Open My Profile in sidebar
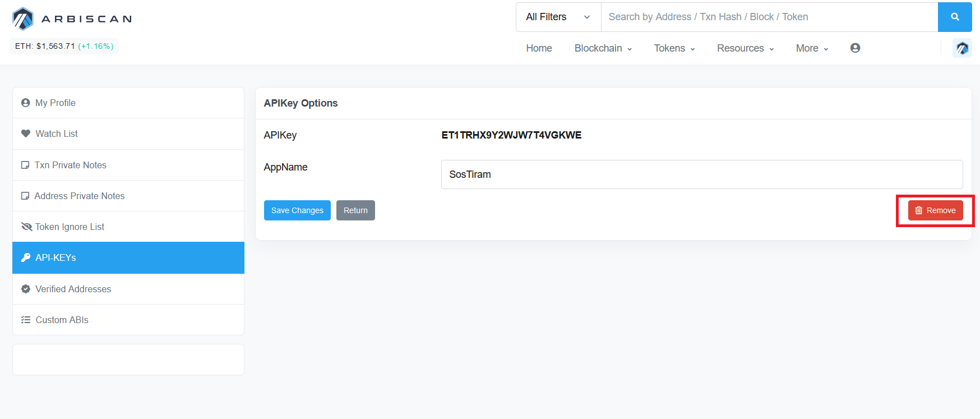 tap(128, 103)
